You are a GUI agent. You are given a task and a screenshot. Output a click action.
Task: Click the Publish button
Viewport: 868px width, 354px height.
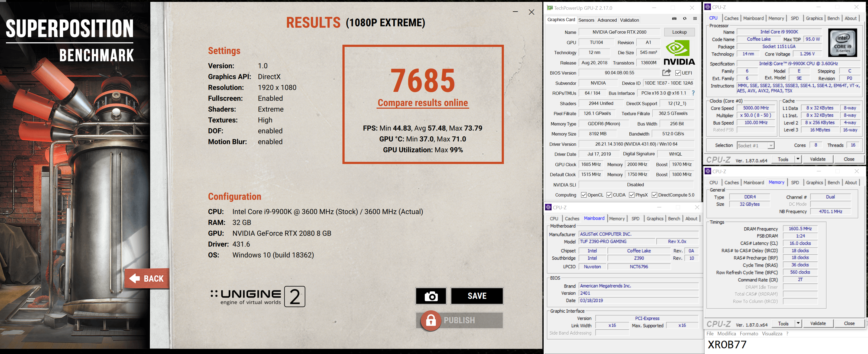tap(459, 320)
